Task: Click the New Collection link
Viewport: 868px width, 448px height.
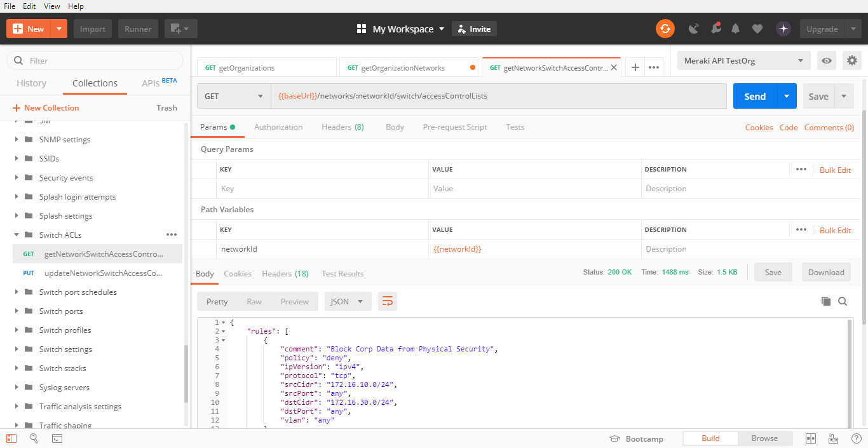Action: 46,108
